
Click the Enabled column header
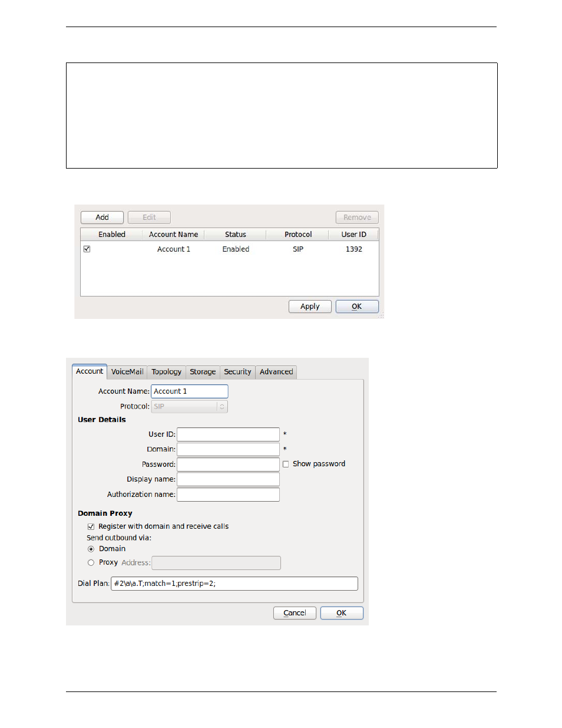(112, 235)
